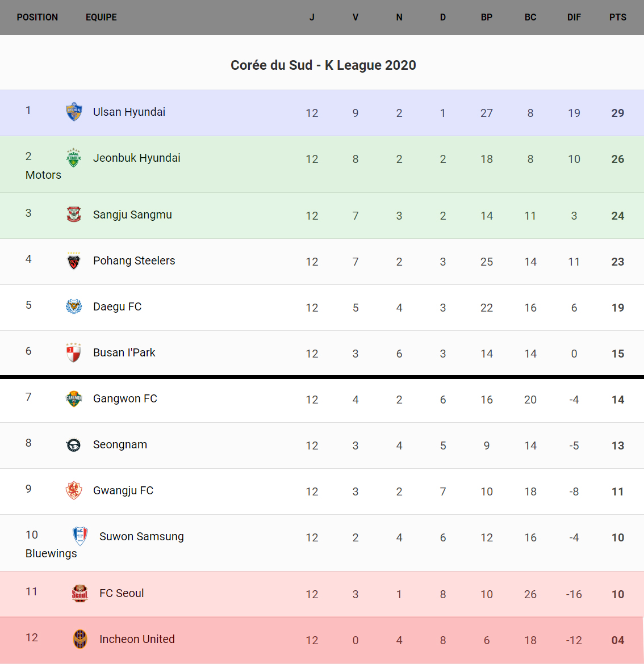The height and width of the screenshot is (664, 644).
Task: Click the EQUIPE column header
Action: 101,17
